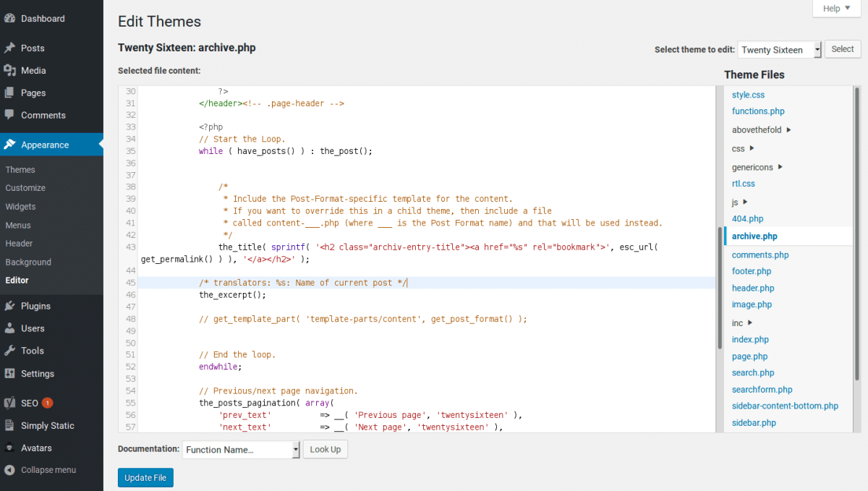Open the Function Name documentation dropdown
Image resolution: width=868 pixels, height=491 pixels.
tap(241, 450)
